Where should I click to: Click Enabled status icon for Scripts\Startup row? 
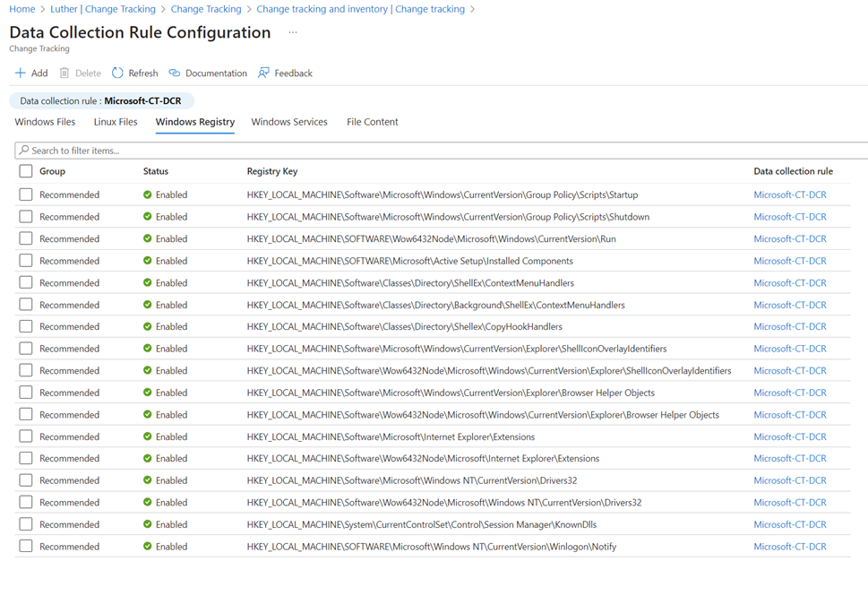click(148, 194)
